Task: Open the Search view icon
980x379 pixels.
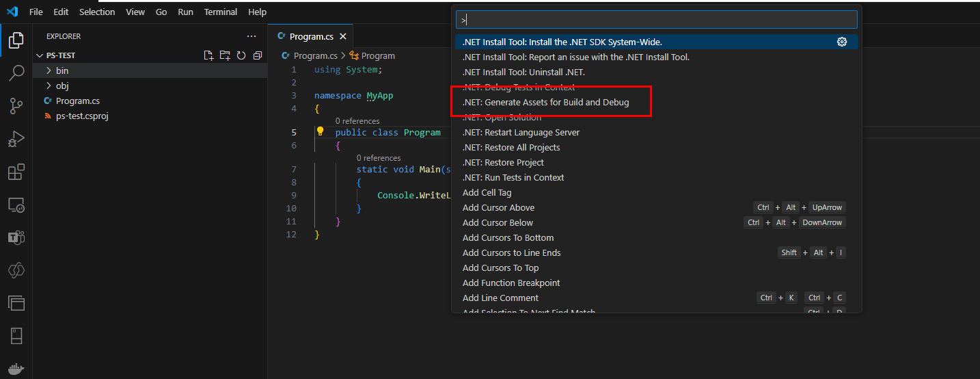Action: 16,73
